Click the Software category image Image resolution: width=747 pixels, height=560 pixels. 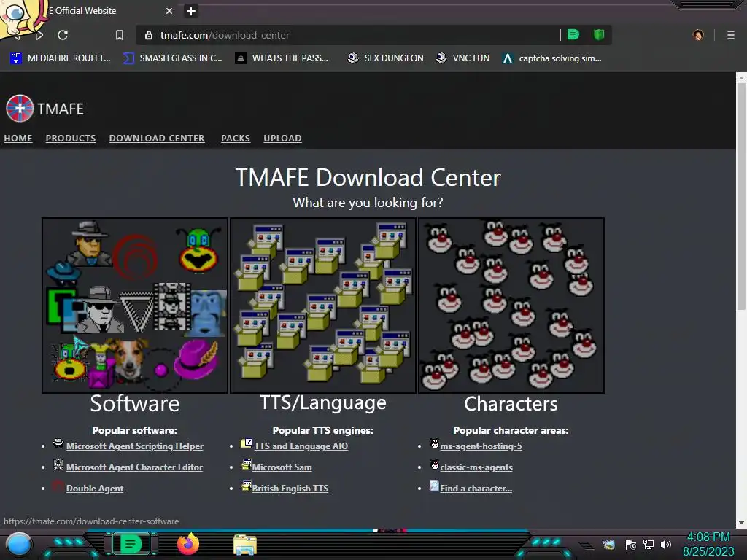pos(135,306)
